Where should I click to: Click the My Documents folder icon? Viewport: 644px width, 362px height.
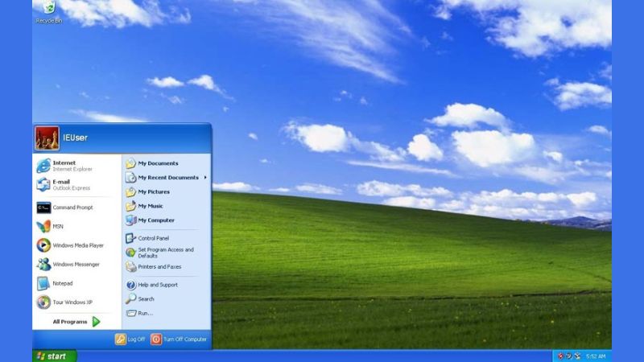pos(130,163)
